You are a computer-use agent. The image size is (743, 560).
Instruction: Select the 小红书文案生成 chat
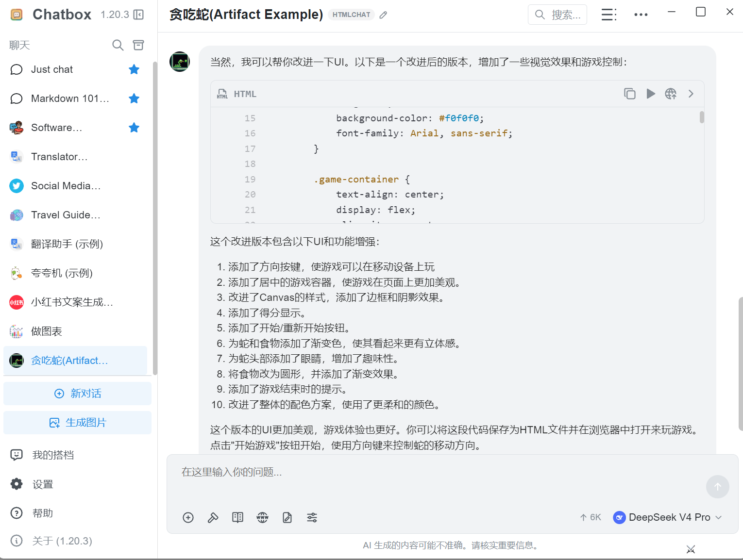pyautogui.click(x=75, y=302)
